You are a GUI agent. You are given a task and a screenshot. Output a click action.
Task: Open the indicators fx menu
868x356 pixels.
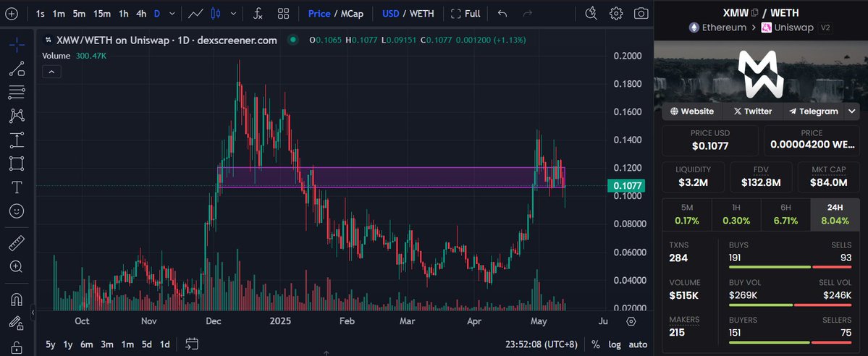pyautogui.click(x=258, y=14)
